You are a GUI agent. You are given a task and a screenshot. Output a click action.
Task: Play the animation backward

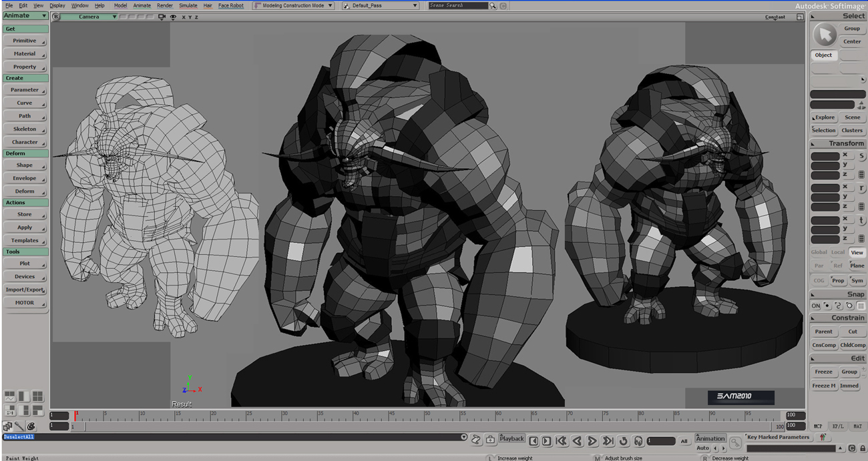tap(577, 441)
